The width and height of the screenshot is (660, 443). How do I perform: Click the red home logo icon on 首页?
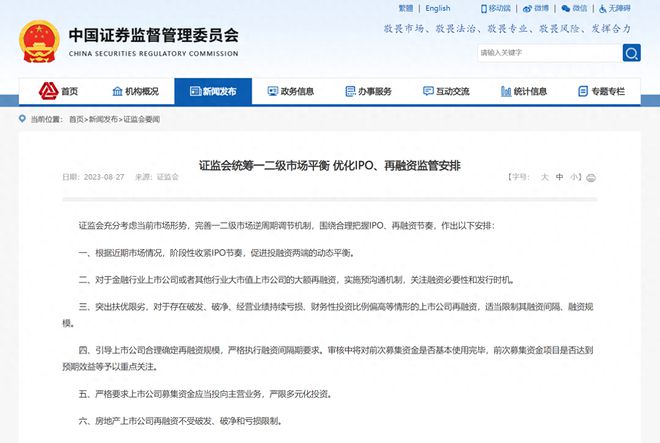coord(48,91)
